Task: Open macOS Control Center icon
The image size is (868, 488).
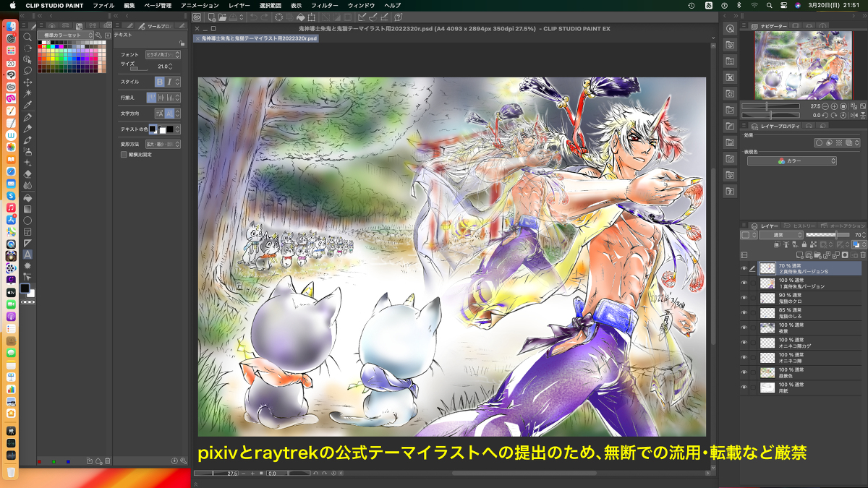Action: point(783,5)
